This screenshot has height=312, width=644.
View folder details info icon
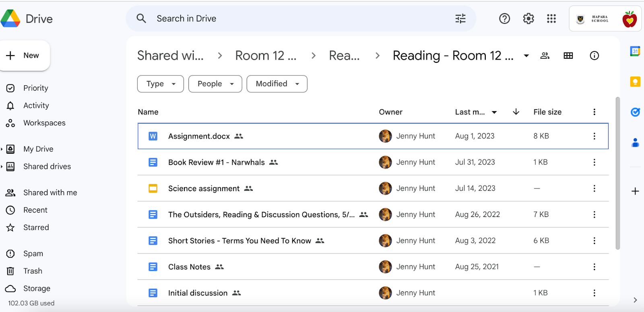pos(594,56)
